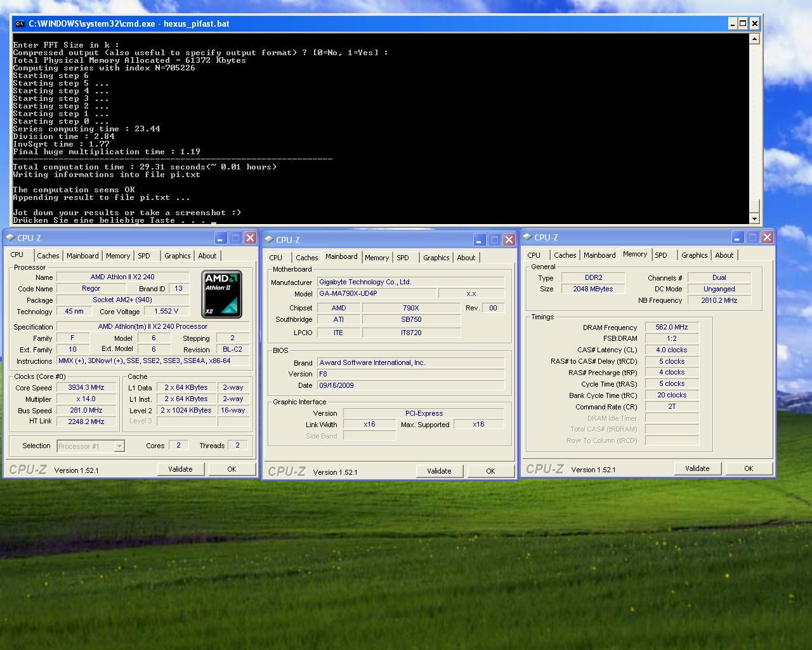This screenshot has height=650, width=812.
Task: Open the Processor #1 selection dropdown
Action: coord(119,446)
